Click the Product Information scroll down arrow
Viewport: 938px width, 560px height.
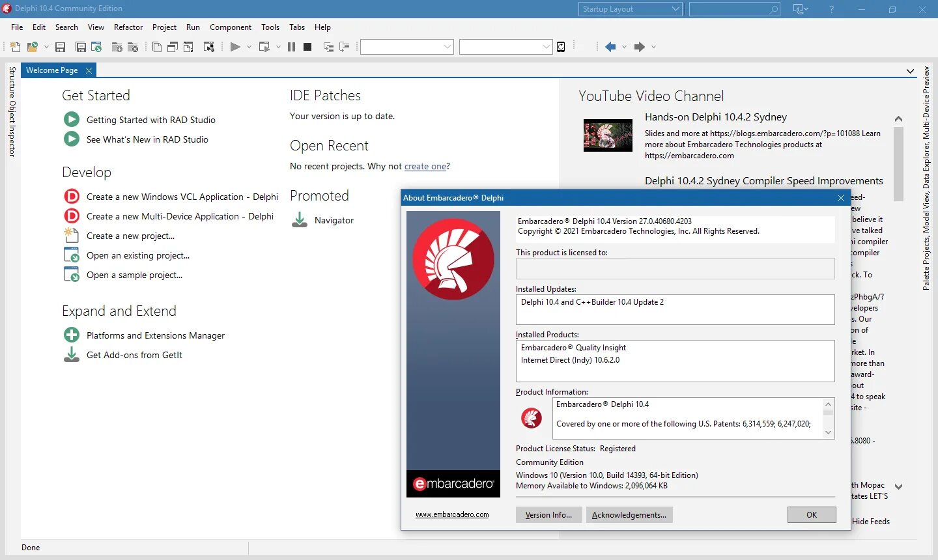[x=828, y=433]
